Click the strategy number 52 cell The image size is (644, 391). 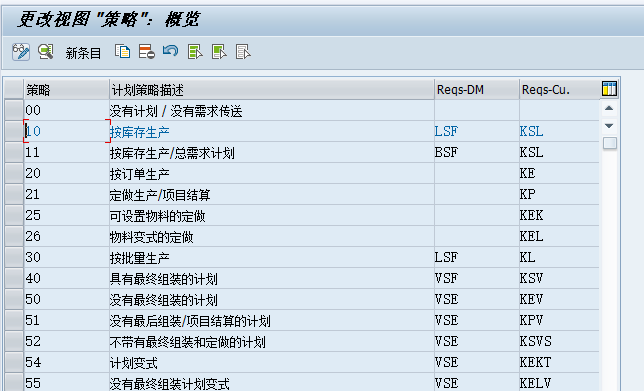point(67,341)
